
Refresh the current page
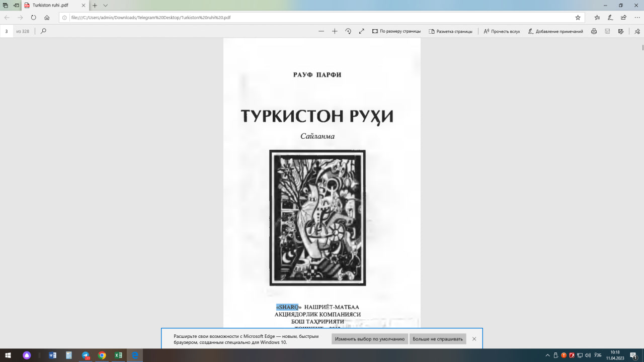coord(33,17)
